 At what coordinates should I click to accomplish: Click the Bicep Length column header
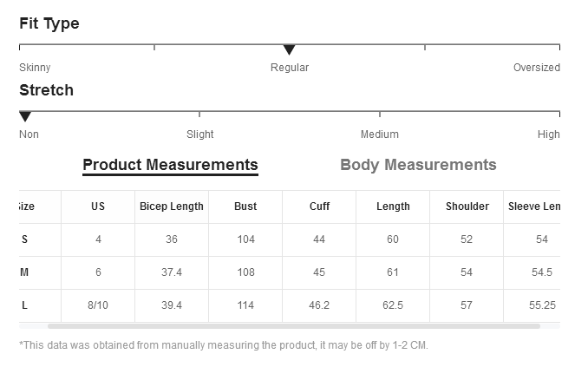tap(172, 206)
